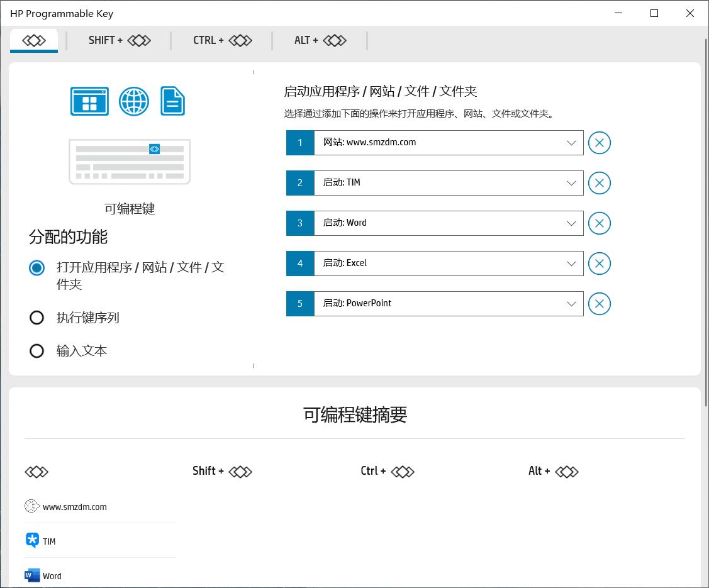Expand the 启动: PowerPoint dropdown list
709x588 pixels.
(x=571, y=304)
